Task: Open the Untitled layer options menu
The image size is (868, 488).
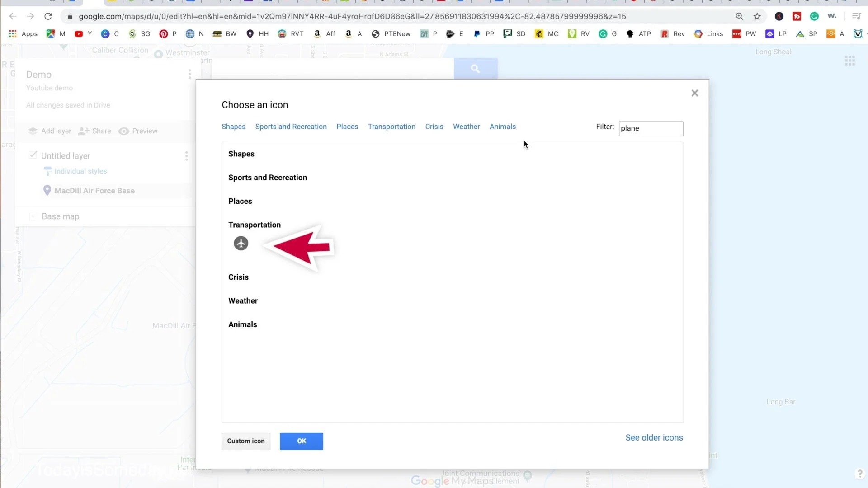Action: (186, 156)
